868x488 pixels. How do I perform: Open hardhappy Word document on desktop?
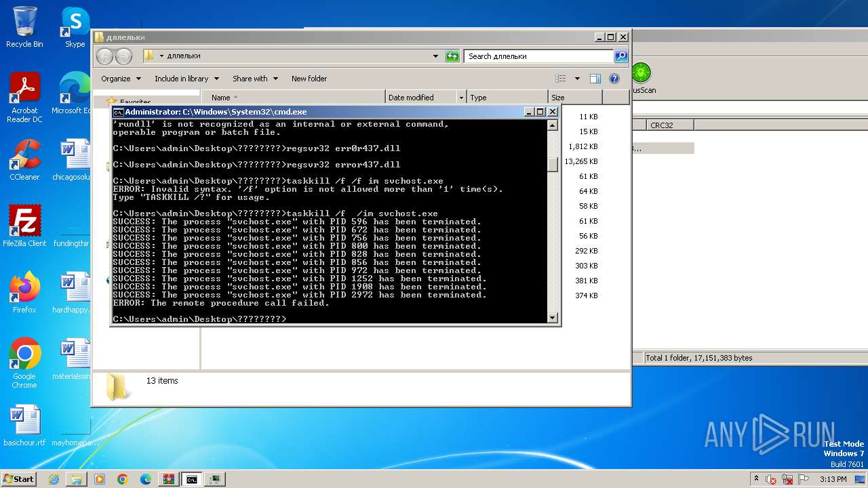[x=73, y=293]
